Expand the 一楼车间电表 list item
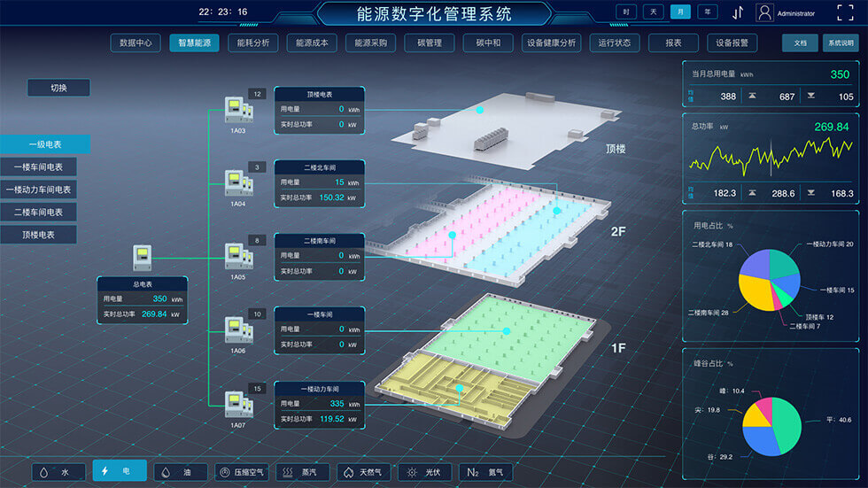The image size is (868, 488). tap(38, 167)
